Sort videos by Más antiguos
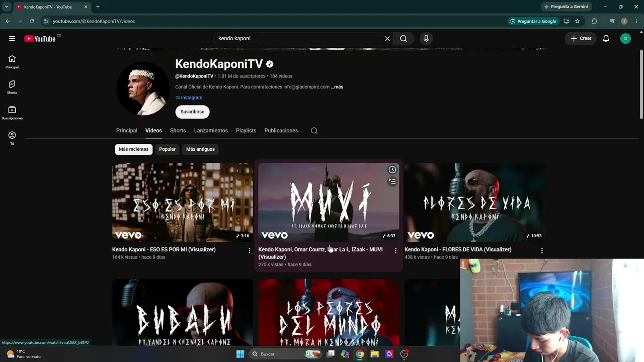 point(200,149)
